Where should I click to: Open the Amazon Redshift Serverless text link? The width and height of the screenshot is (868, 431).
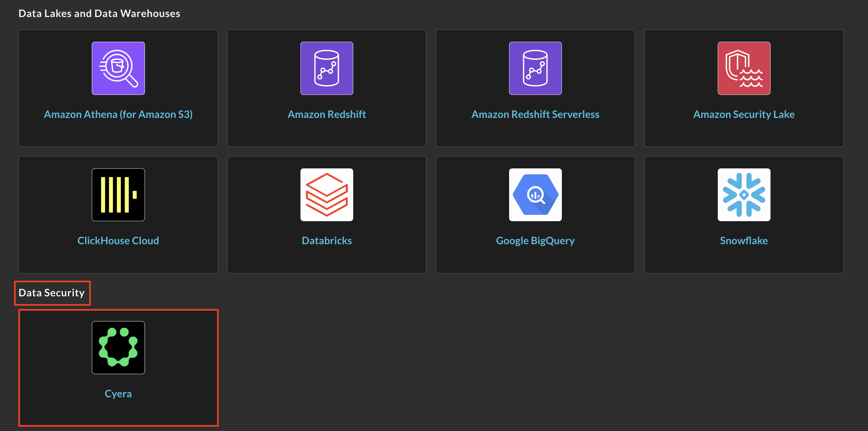(x=535, y=114)
